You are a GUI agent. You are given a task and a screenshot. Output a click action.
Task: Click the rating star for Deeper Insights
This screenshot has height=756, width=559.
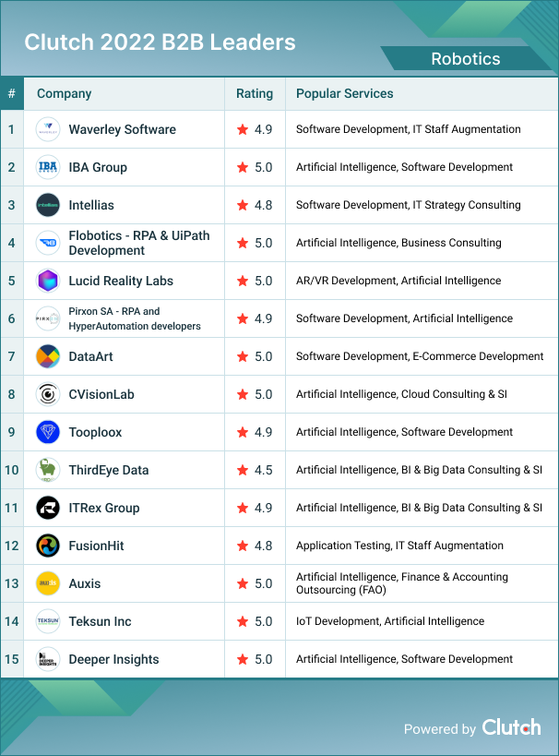(x=243, y=659)
